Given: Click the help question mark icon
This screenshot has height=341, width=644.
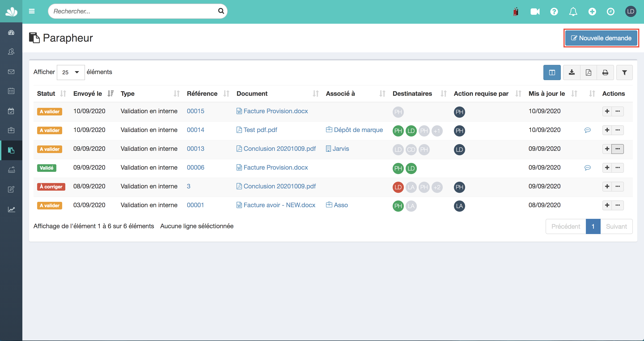Looking at the screenshot, I should [x=554, y=11].
